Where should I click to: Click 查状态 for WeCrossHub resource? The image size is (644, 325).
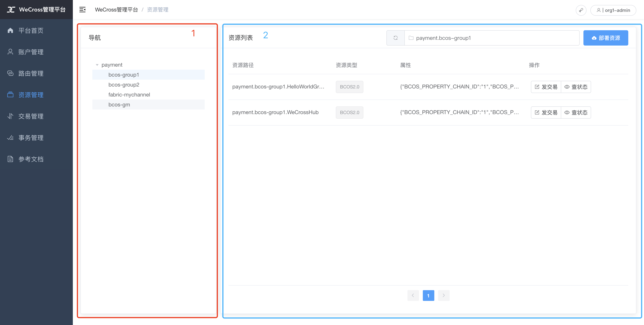(576, 113)
